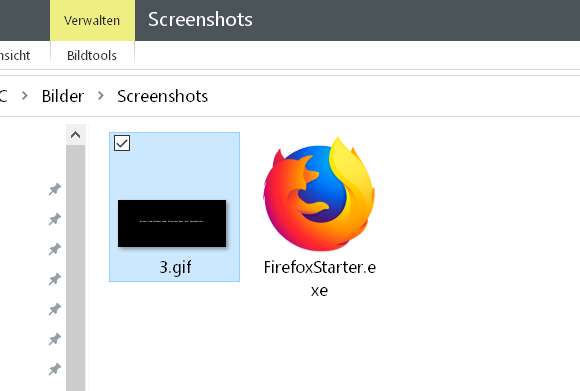Click the 3.gif file name label
Screen dimensions: 580x391
pos(175,267)
